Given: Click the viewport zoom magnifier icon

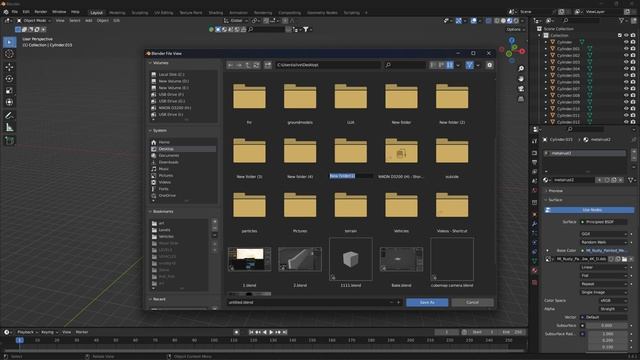Looking at the screenshot, I should 521,69.
